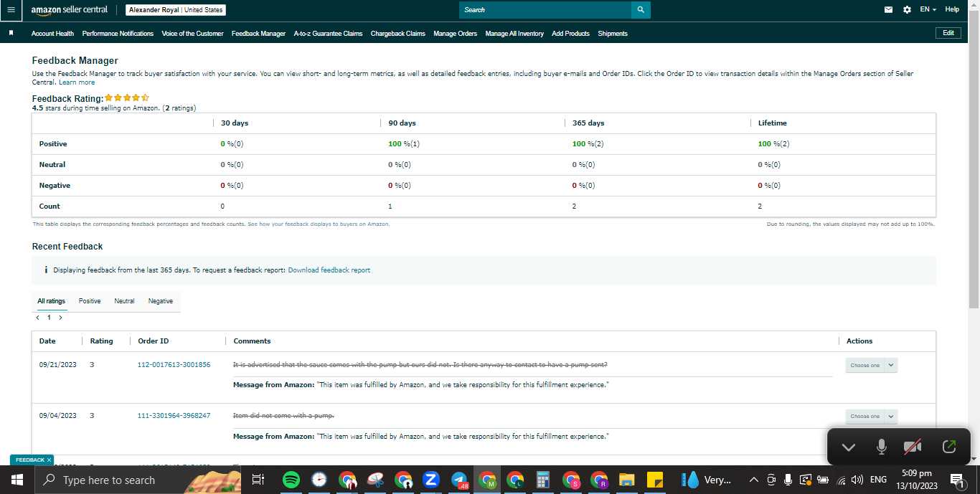980x494 pixels.
Task: Toggle the camera in meeting overlay
Action: pyautogui.click(x=913, y=447)
